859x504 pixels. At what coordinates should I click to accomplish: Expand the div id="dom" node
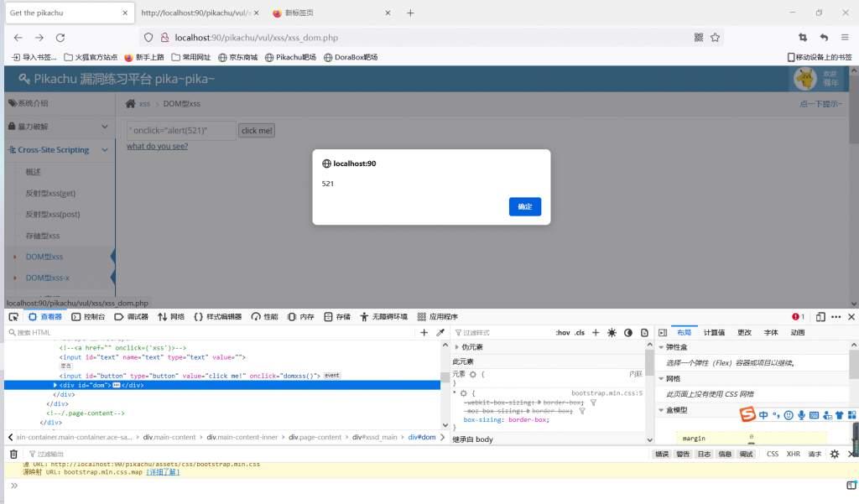tap(55, 385)
